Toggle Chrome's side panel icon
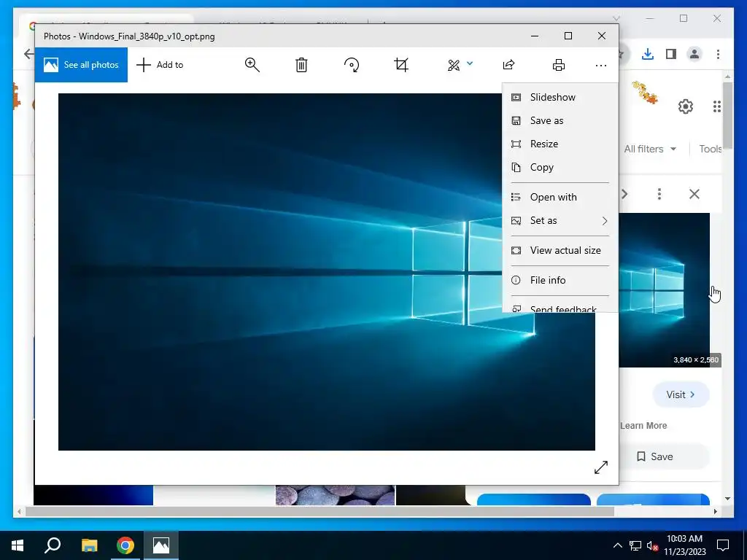 click(x=671, y=54)
